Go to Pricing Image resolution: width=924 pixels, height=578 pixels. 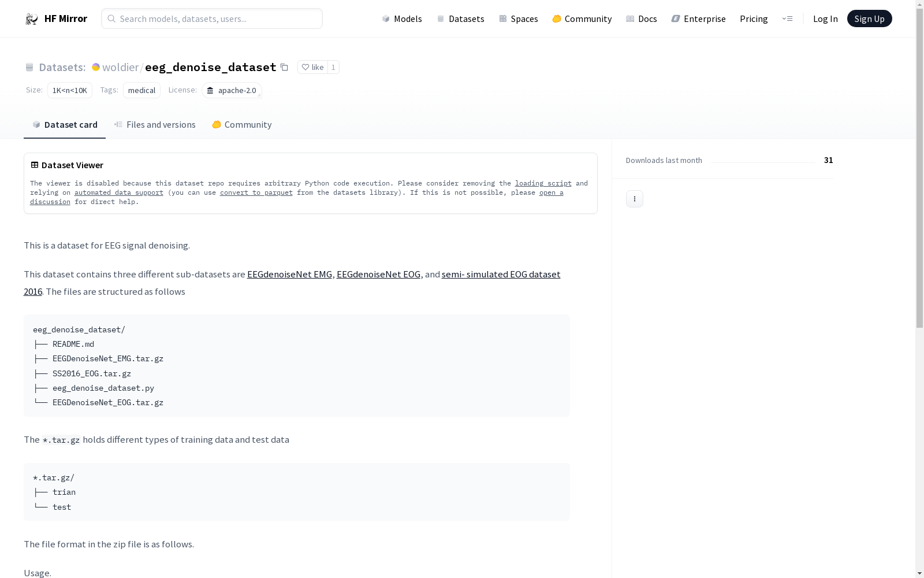(754, 18)
